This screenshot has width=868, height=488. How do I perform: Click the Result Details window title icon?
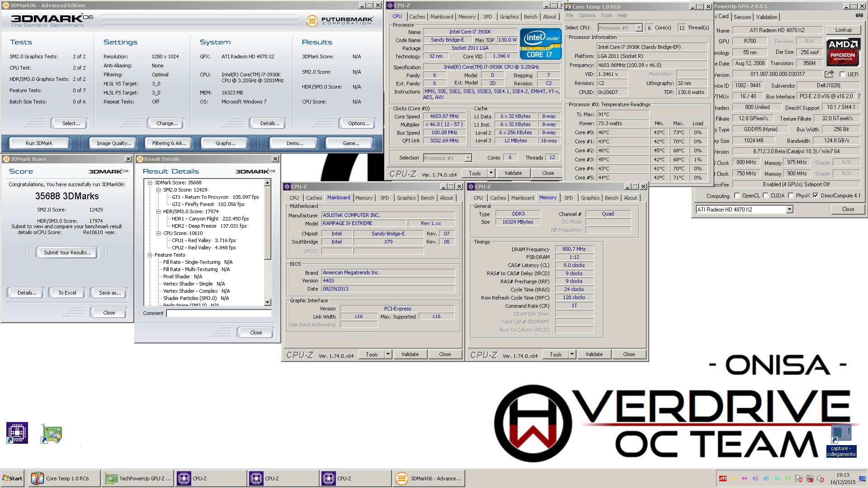140,159
